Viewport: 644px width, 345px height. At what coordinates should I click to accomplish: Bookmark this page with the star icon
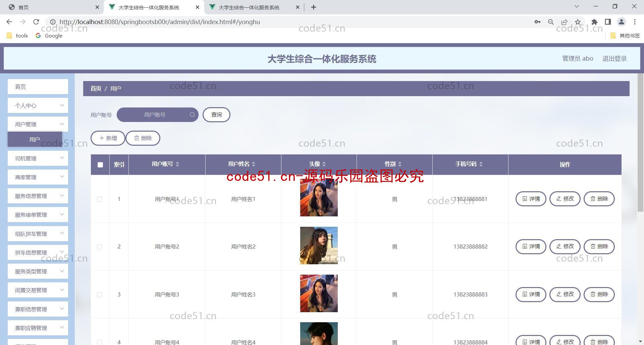pos(578,22)
